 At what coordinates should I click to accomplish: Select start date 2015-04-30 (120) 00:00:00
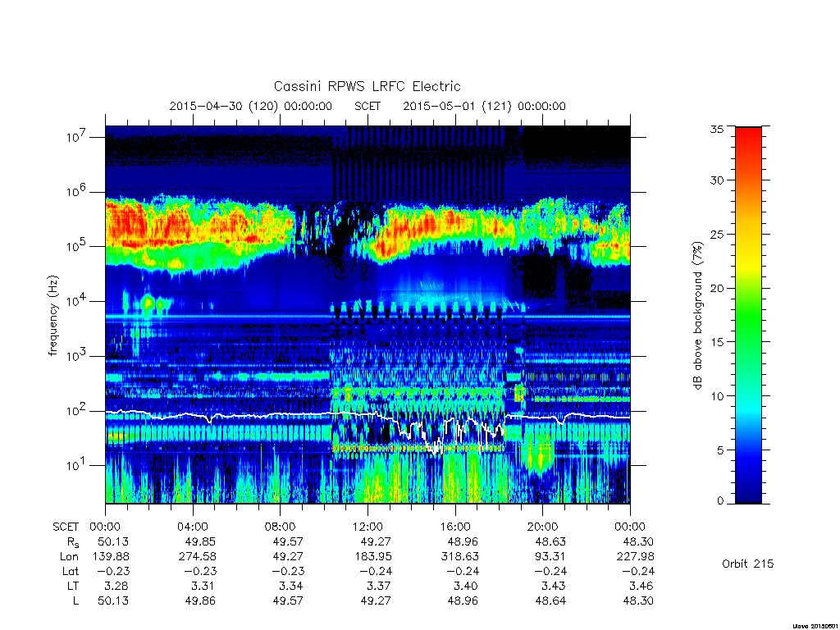pos(250,106)
